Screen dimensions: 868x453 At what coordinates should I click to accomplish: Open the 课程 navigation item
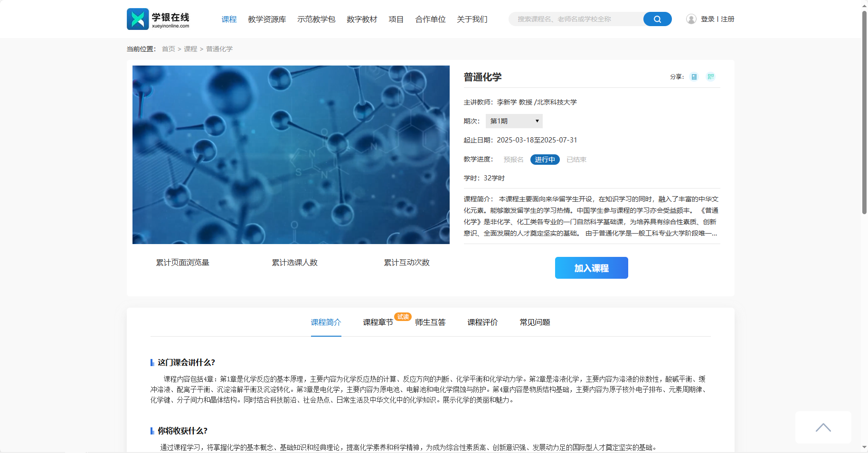click(229, 19)
